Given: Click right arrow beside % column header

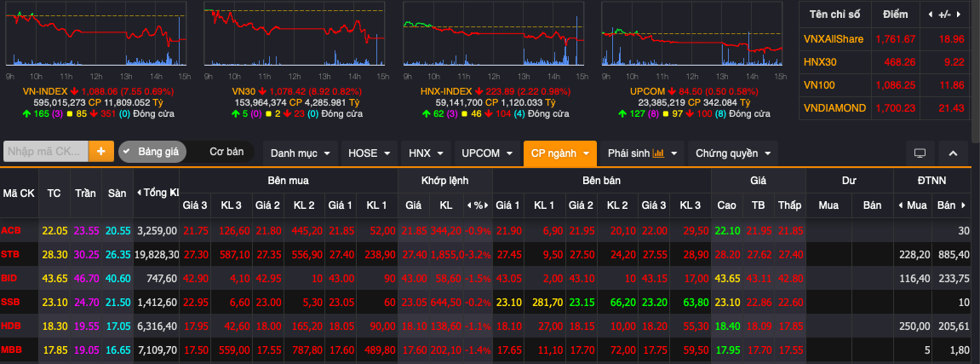Looking at the screenshot, I should click(x=488, y=205).
